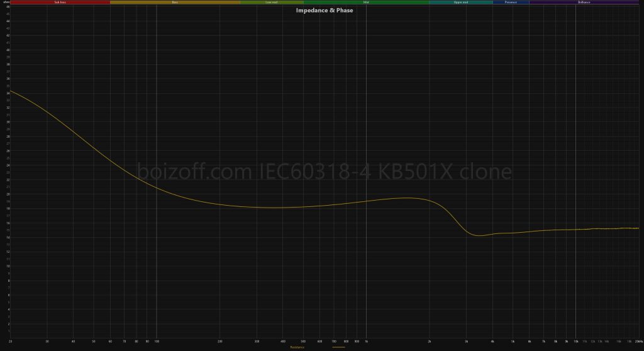The height and width of the screenshot is (351, 644).
Task: Click the purple Brilliance band
Action: point(584,3)
